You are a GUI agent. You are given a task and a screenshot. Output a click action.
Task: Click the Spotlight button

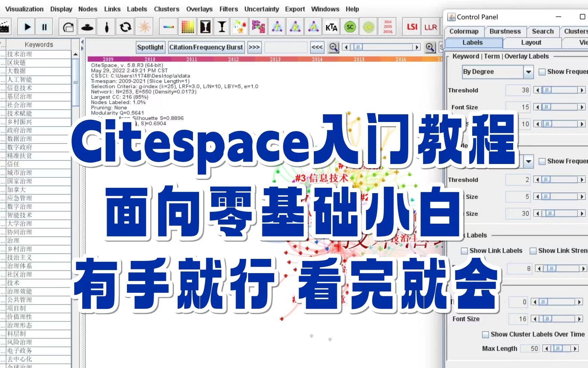pos(150,47)
